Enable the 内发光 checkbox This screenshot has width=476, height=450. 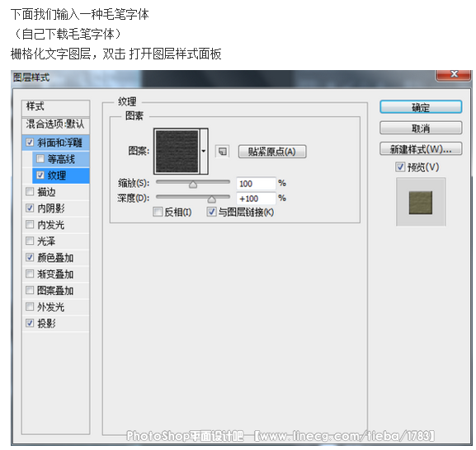30,224
